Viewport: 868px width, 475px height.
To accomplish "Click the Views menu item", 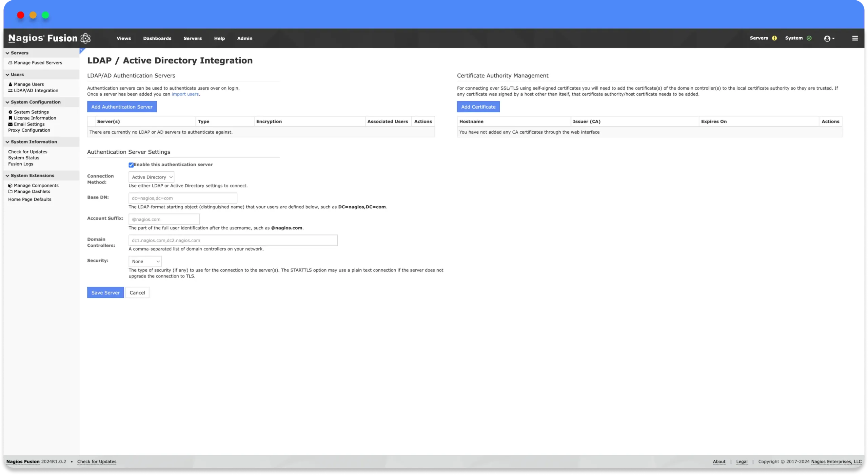I will [x=123, y=38].
